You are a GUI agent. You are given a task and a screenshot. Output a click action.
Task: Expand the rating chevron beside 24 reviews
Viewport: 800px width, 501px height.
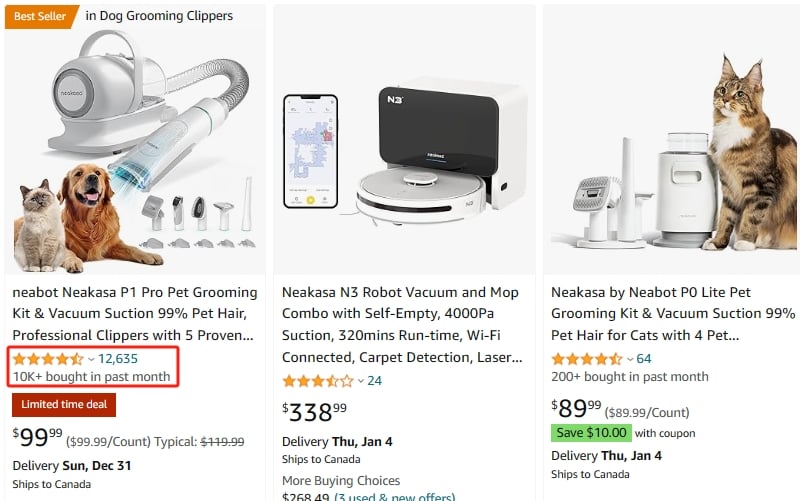[361, 381]
